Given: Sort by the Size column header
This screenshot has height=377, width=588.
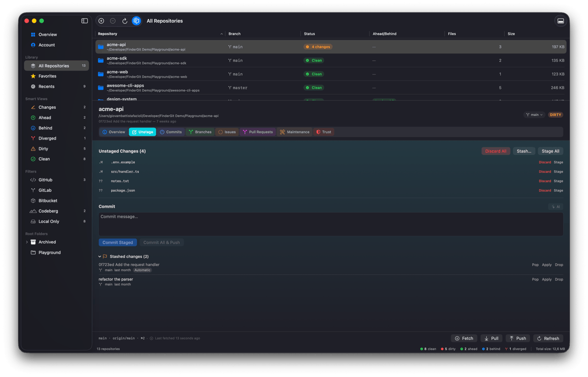Looking at the screenshot, I should 536,34.
